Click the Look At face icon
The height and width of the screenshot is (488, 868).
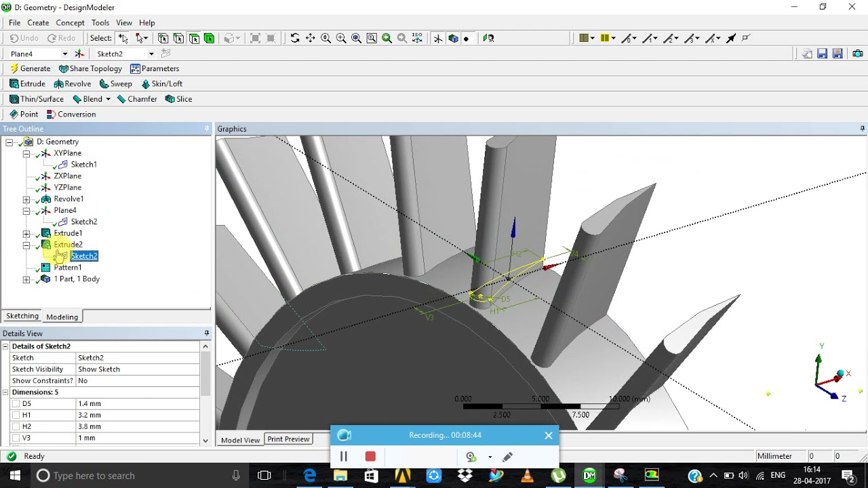pyautogui.click(x=488, y=38)
